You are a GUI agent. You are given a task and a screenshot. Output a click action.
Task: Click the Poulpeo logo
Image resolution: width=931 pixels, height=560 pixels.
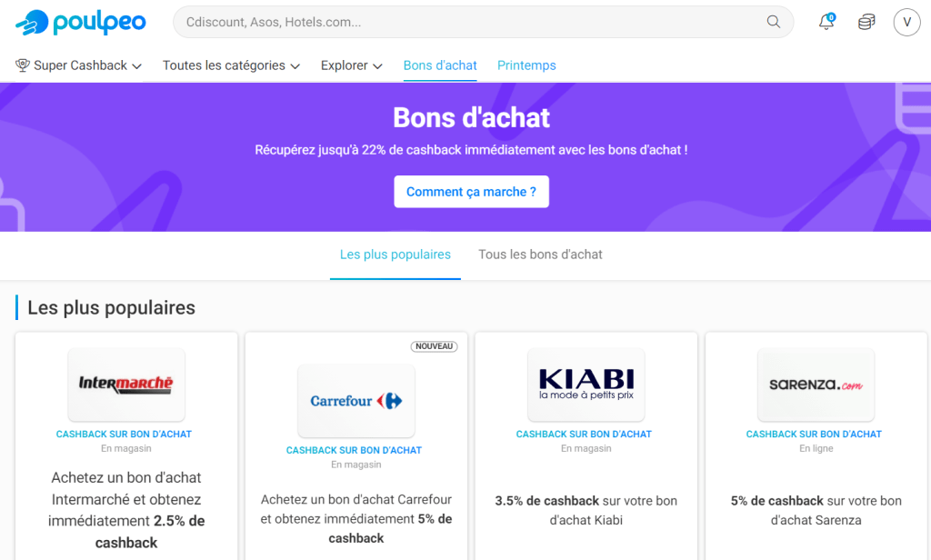[x=81, y=22]
